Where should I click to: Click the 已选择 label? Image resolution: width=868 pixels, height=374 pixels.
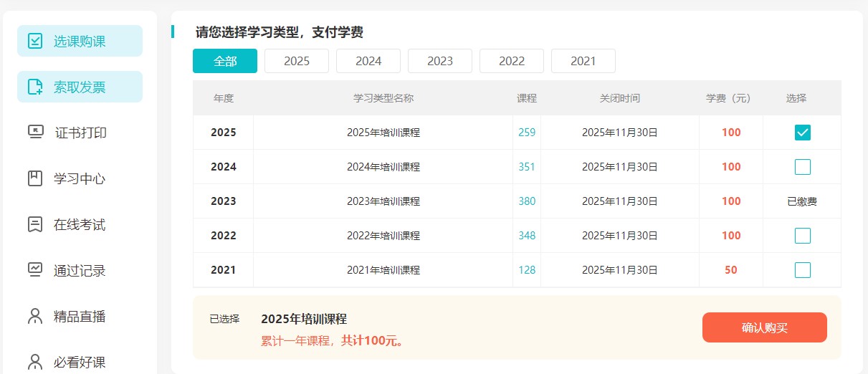(224, 319)
